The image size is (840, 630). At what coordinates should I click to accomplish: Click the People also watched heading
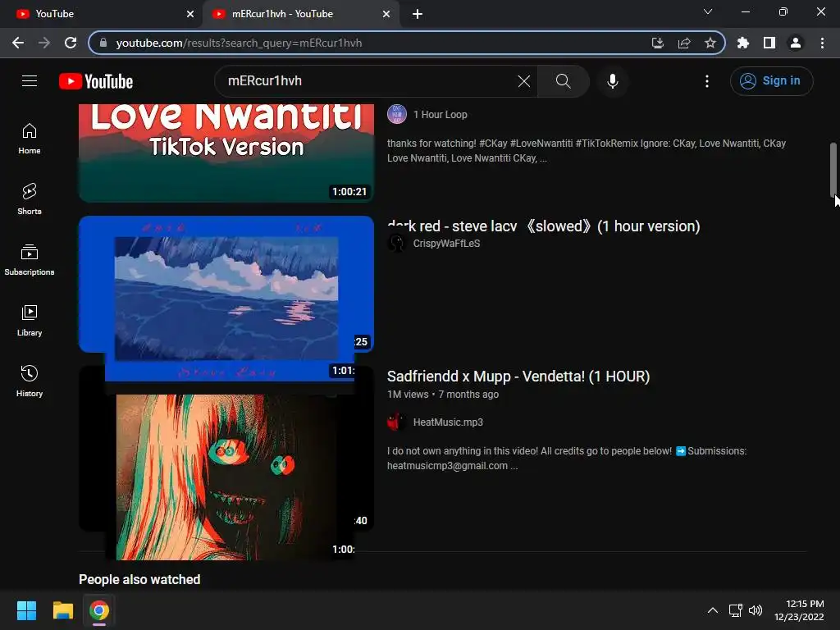click(x=139, y=579)
